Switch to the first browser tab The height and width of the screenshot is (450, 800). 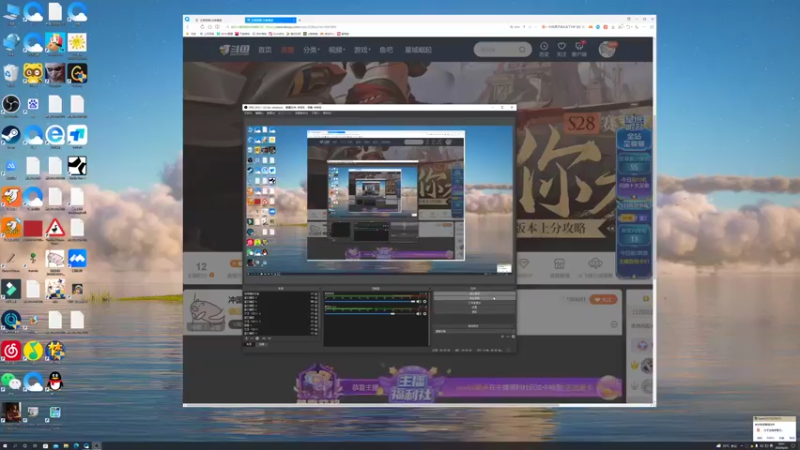[218, 20]
